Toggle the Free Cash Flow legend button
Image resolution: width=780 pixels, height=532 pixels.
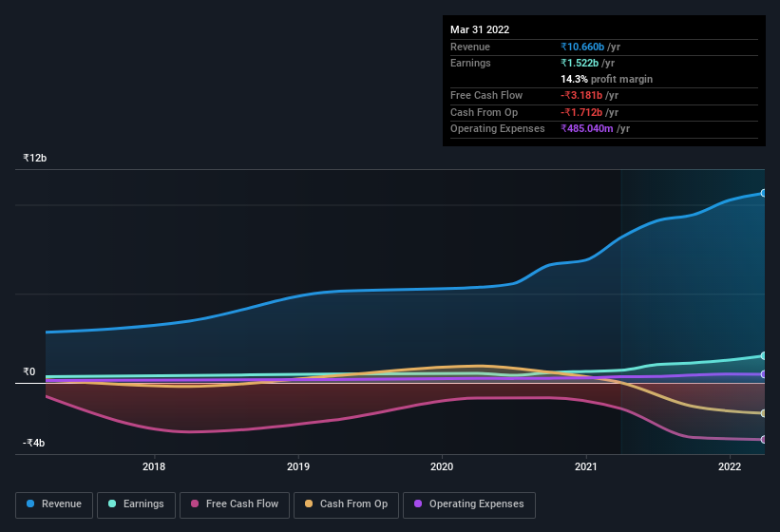pyautogui.click(x=235, y=504)
